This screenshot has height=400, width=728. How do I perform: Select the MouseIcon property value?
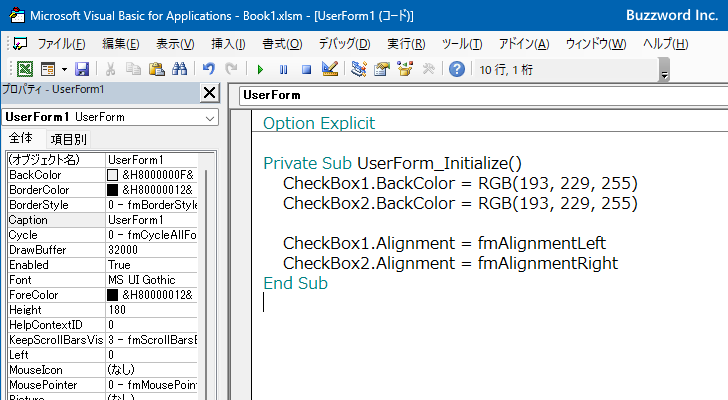(152, 370)
